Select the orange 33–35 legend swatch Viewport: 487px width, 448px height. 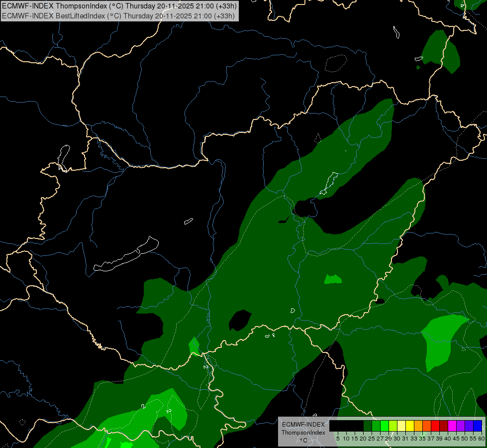tap(418, 426)
